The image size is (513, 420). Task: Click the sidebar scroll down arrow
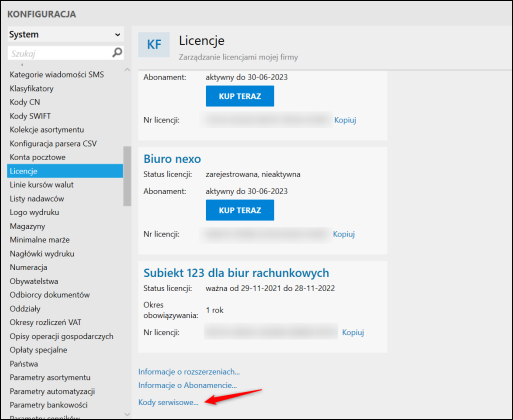127,414
